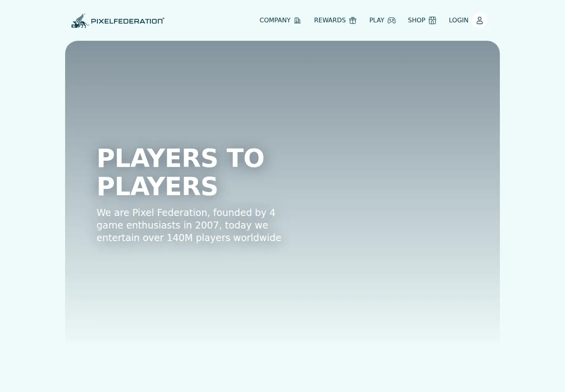565x392 pixels.
Task: Click the storefront icon next to SHOP
Action: (x=432, y=20)
